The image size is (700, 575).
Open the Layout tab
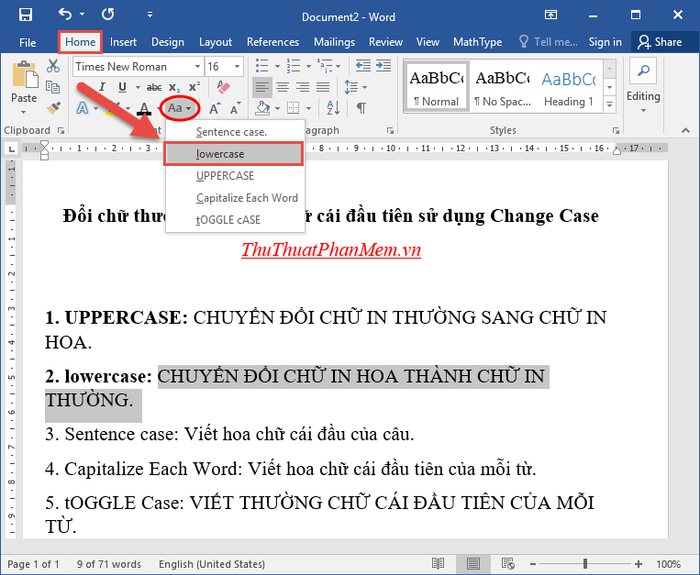coord(215,42)
